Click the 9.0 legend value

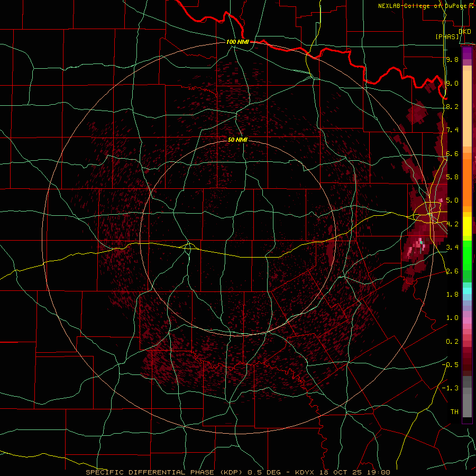[452, 83]
